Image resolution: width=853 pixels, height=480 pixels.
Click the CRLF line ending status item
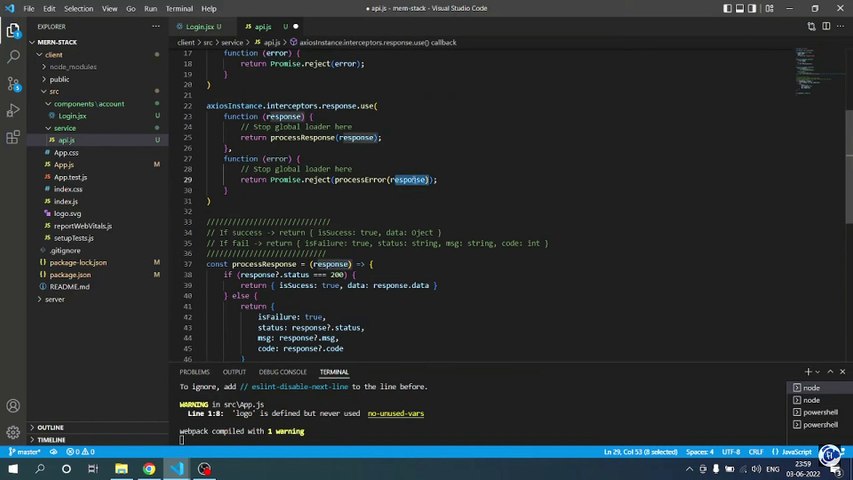pos(756,452)
